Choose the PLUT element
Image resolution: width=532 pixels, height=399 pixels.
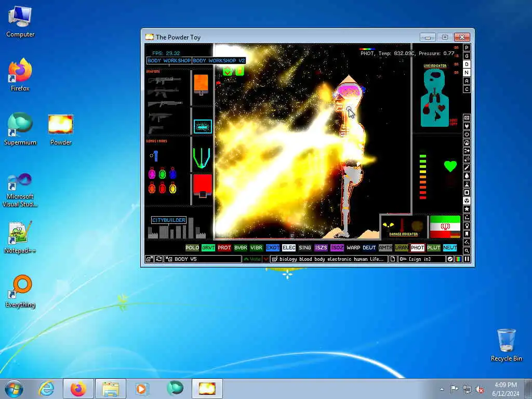(x=434, y=248)
